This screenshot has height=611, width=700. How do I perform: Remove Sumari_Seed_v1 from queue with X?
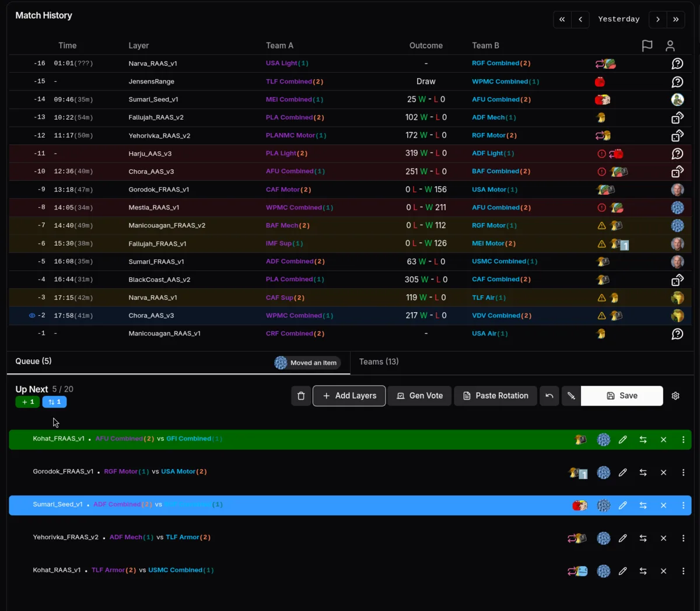click(663, 505)
